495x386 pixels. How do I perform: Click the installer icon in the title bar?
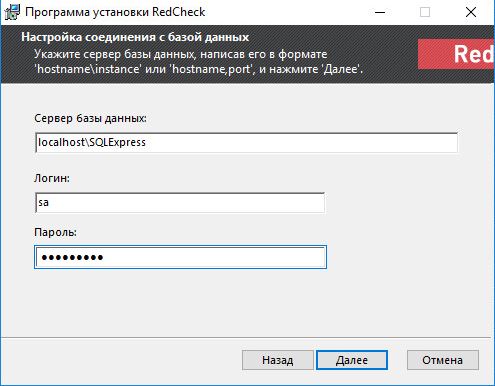[x=12, y=12]
